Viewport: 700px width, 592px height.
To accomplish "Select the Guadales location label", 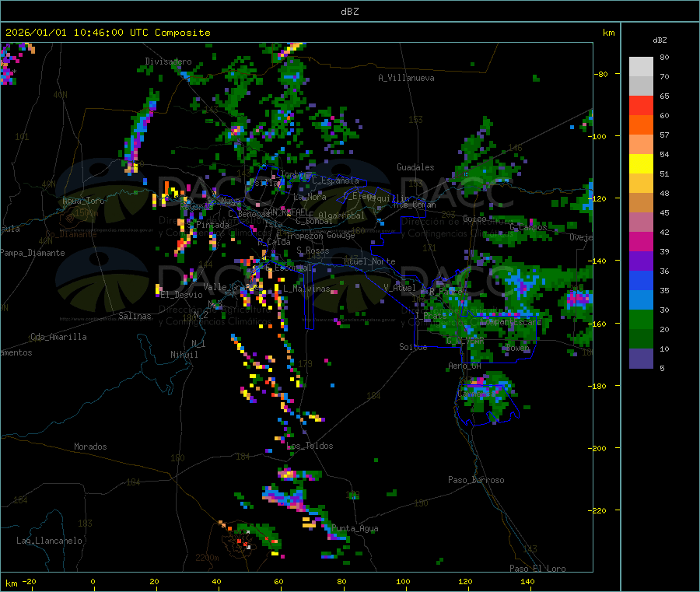I will tap(415, 167).
